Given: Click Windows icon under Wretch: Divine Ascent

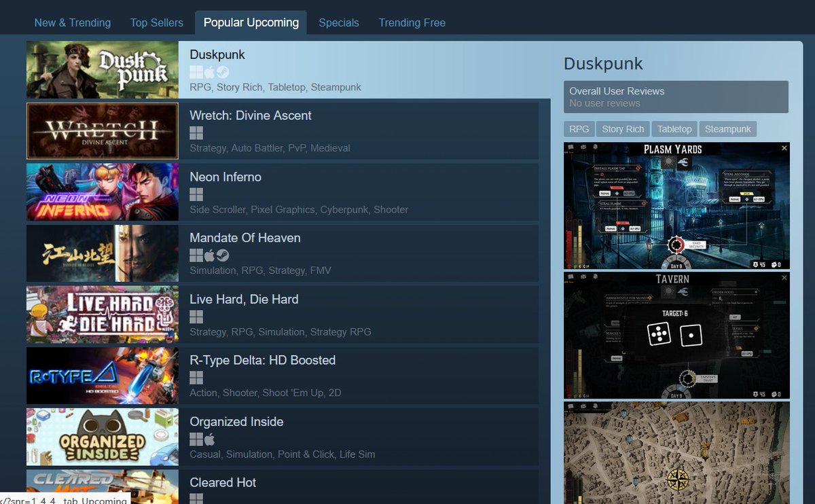Looking at the screenshot, I should [196, 133].
